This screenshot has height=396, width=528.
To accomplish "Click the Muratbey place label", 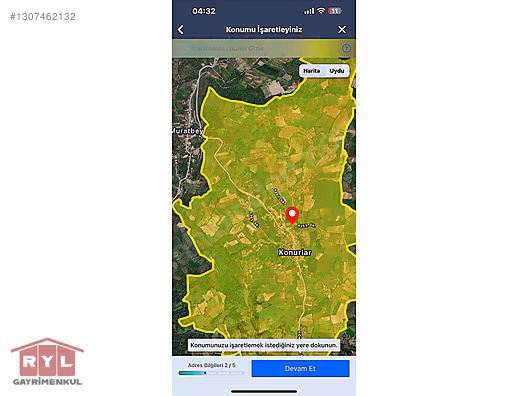I will [x=188, y=131].
